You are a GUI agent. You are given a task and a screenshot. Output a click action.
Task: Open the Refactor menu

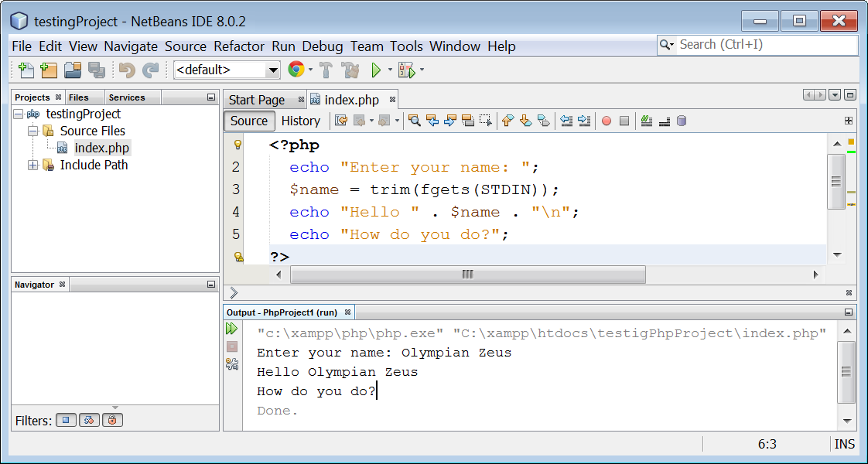click(239, 46)
